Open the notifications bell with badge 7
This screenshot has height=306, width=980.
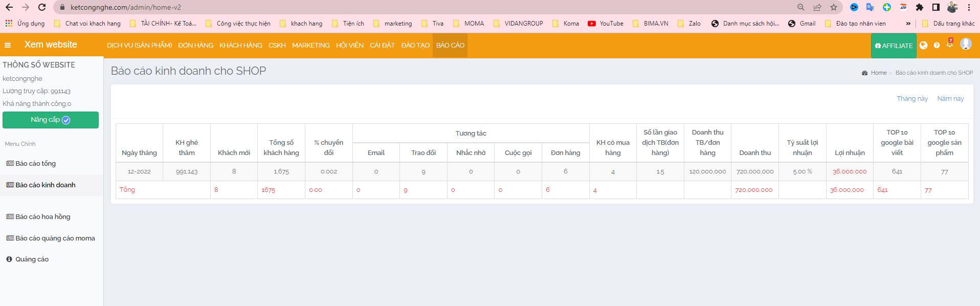(x=950, y=45)
